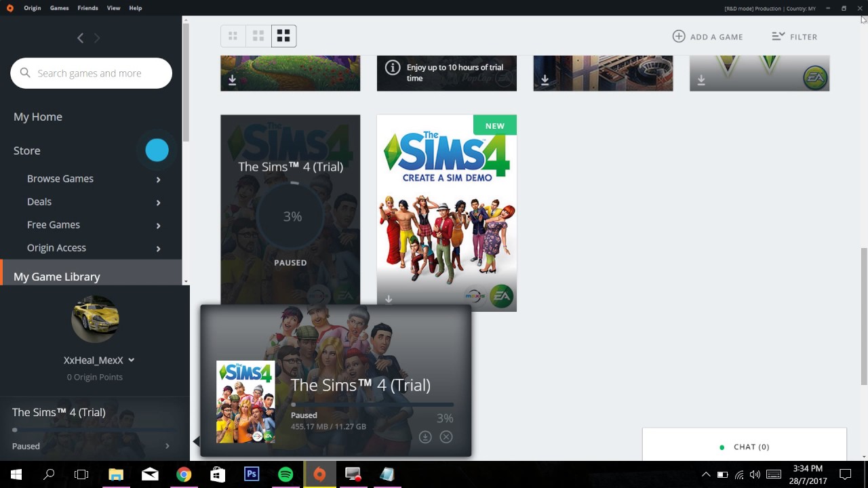Open Spotify from taskbar
868x488 pixels.
click(285, 474)
